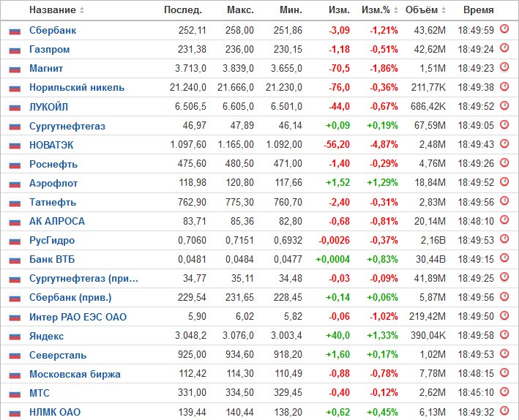Click the Интер РАО volume 219,42M
Image resolution: width=519 pixels, height=420 pixels.
pyautogui.click(x=427, y=316)
